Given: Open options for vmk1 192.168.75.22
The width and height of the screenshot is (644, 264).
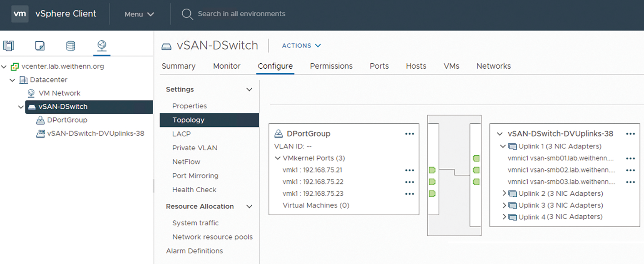Looking at the screenshot, I should point(409,182).
